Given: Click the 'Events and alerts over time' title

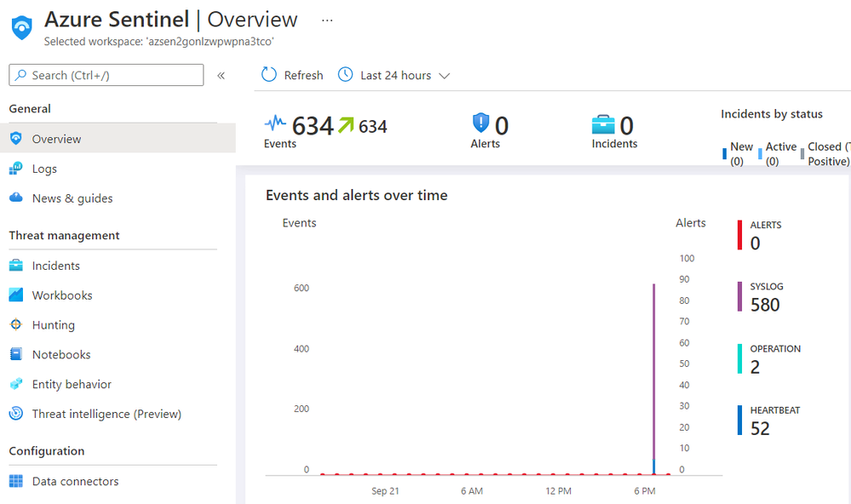Looking at the screenshot, I should 357,195.
